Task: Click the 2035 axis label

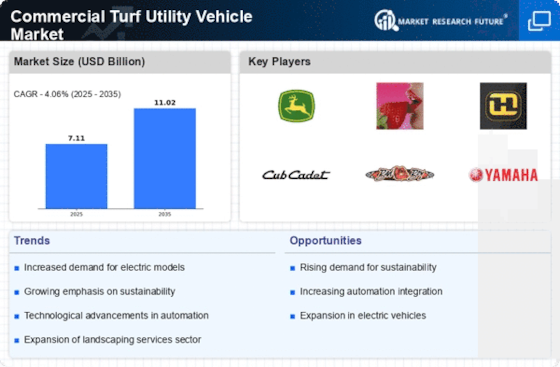Action: tap(165, 214)
